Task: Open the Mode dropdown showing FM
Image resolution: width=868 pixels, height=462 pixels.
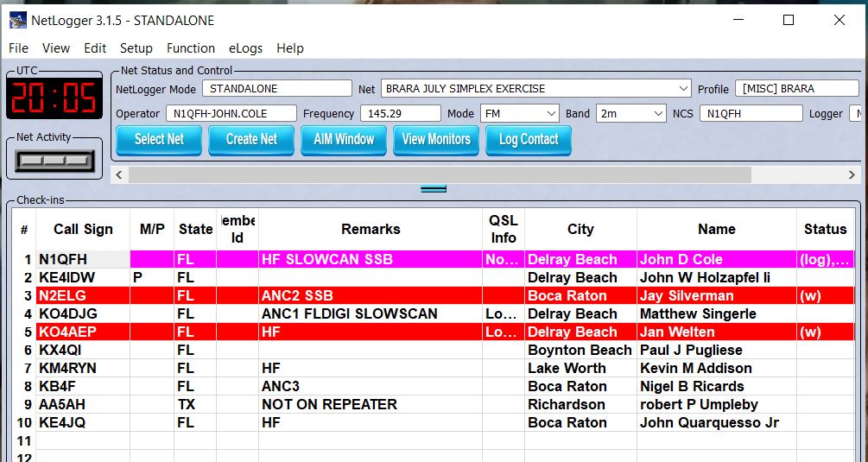Action: point(551,113)
